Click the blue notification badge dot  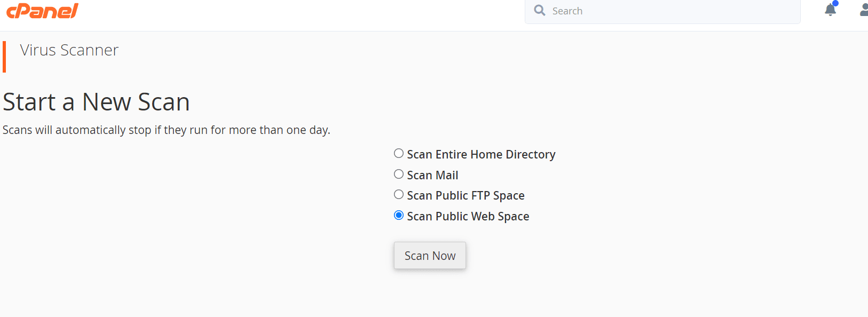[x=835, y=3]
